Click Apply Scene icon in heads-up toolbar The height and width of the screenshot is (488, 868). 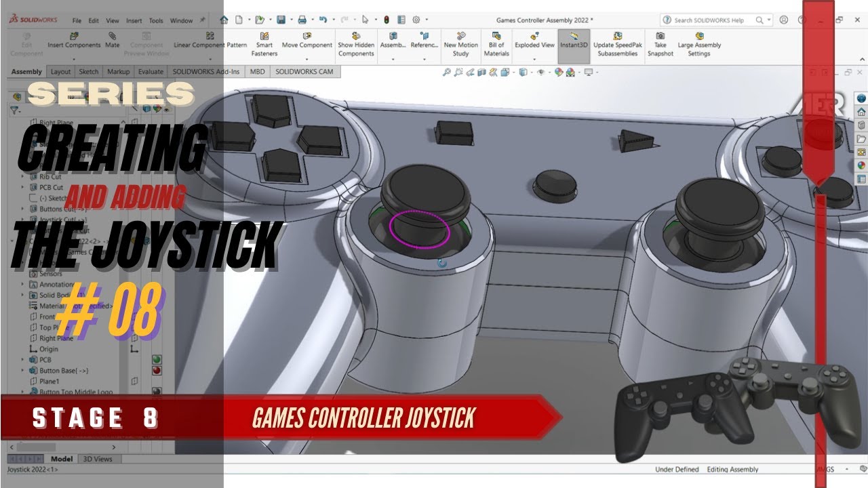point(571,72)
